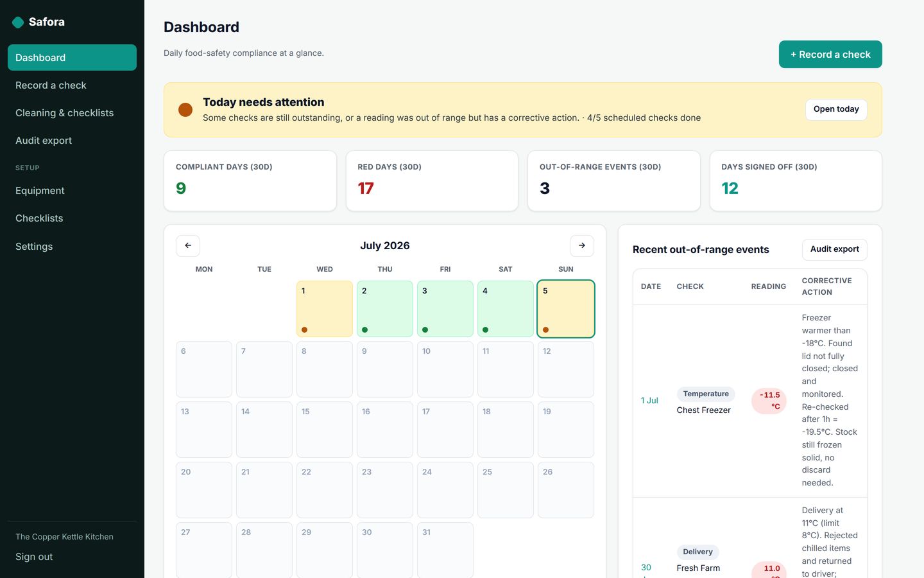This screenshot has width=924, height=578.
Task: Select July 24 calendar cell
Action: (445, 490)
